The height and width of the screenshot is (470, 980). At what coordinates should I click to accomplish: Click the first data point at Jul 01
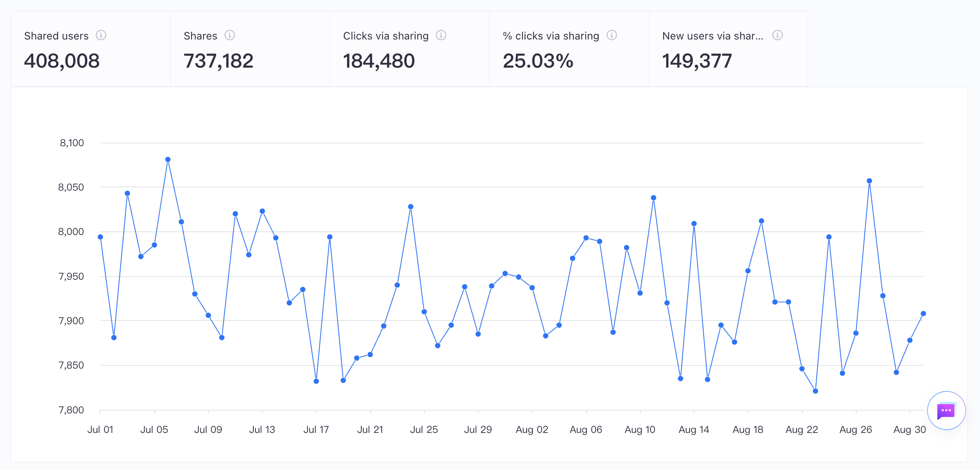[101, 237]
